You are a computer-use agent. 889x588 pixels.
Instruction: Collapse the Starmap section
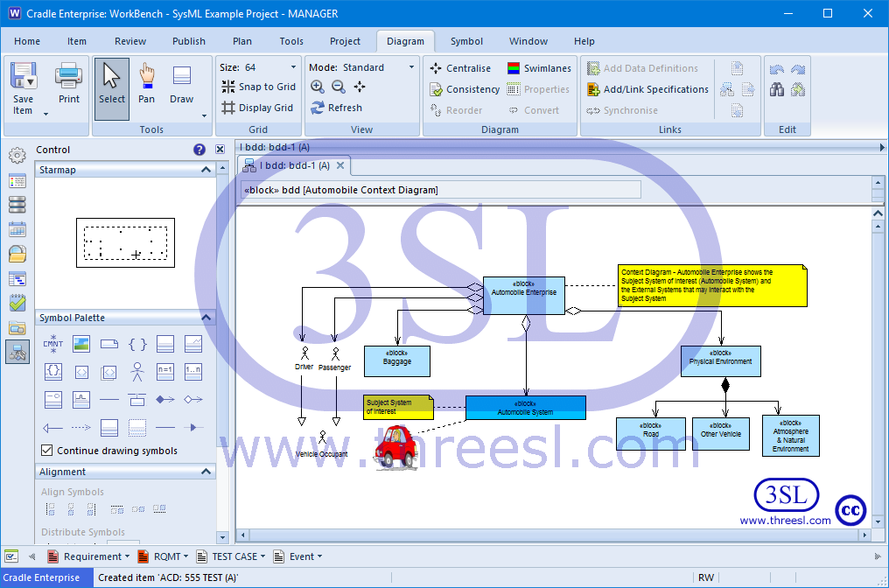(x=206, y=170)
